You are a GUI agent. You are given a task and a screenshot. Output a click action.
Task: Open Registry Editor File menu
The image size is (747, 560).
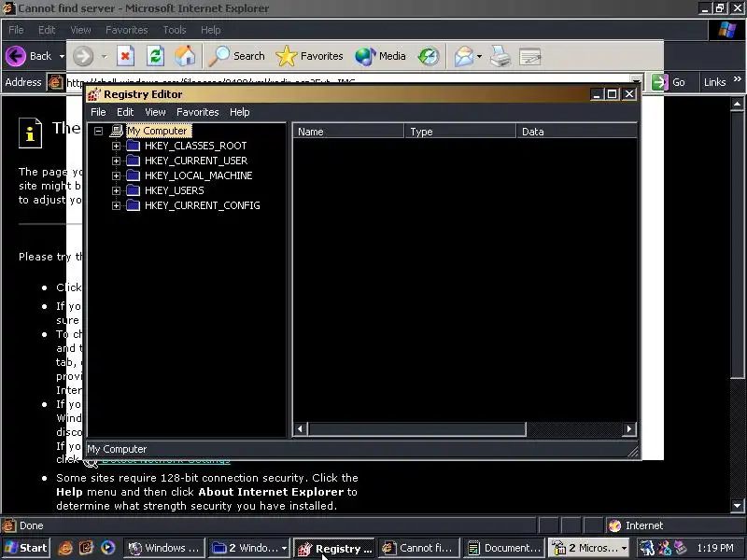[98, 112]
